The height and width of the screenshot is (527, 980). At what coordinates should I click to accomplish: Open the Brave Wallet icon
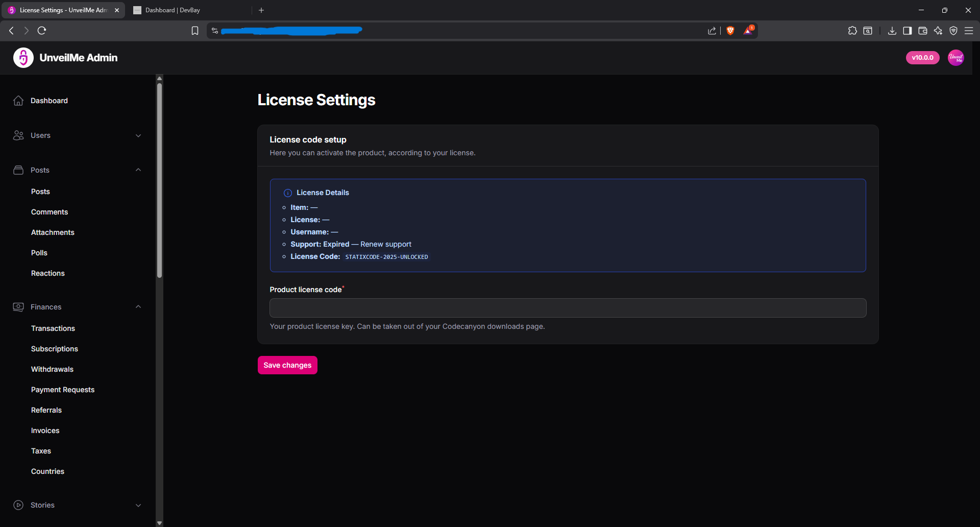[x=923, y=31]
